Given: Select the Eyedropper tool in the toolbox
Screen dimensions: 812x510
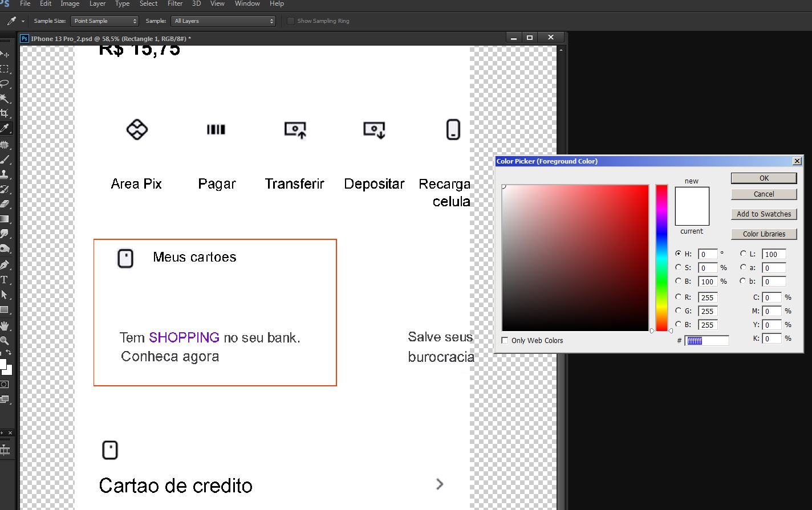Looking at the screenshot, I should tap(5, 128).
